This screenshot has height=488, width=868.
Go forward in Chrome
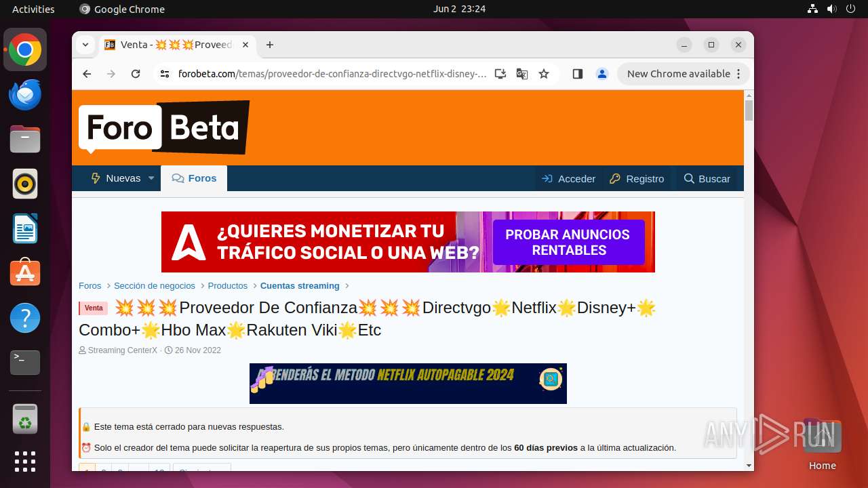coord(111,74)
